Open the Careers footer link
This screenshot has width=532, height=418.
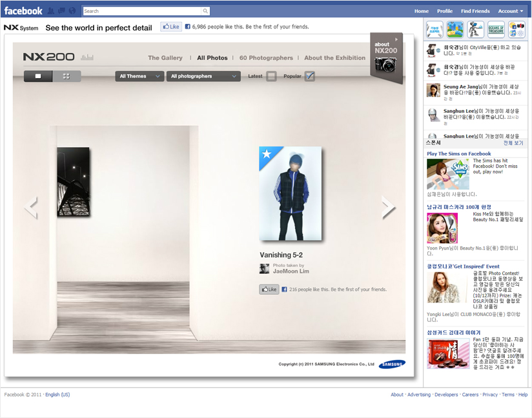click(470, 395)
